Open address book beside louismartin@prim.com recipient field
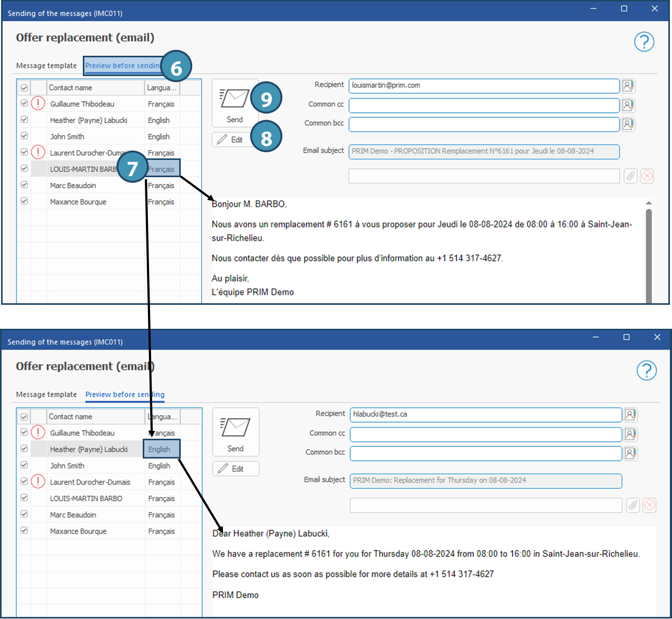This screenshot has height=619, width=672. [628, 86]
